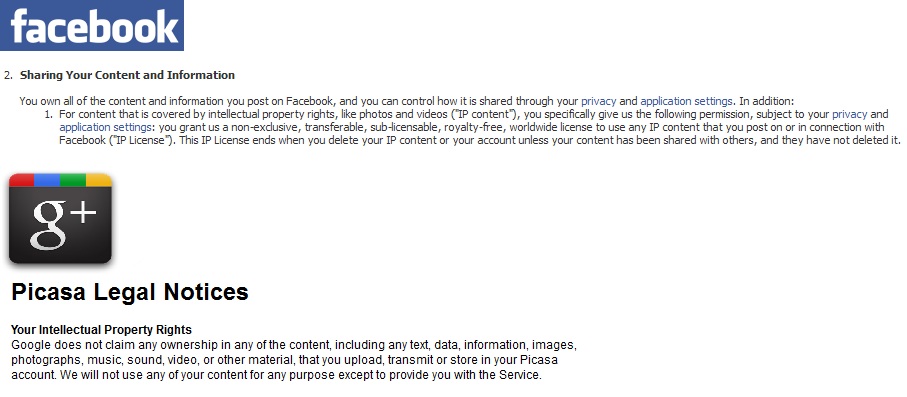The height and width of the screenshot is (397, 907).
Task: Click the Google+ logo icon
Action: [60, 218]
